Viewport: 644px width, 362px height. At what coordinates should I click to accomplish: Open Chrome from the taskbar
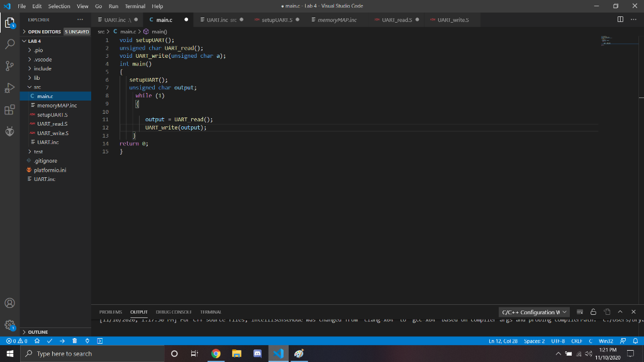216,353
